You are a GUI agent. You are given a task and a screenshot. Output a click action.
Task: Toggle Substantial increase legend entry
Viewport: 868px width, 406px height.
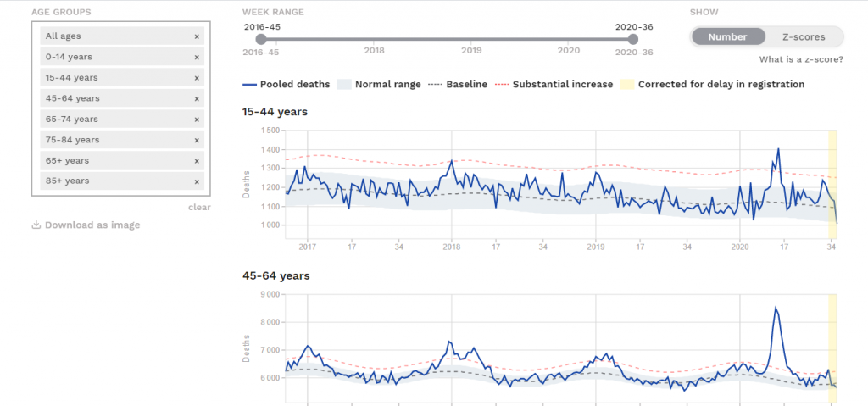[554, 85]
